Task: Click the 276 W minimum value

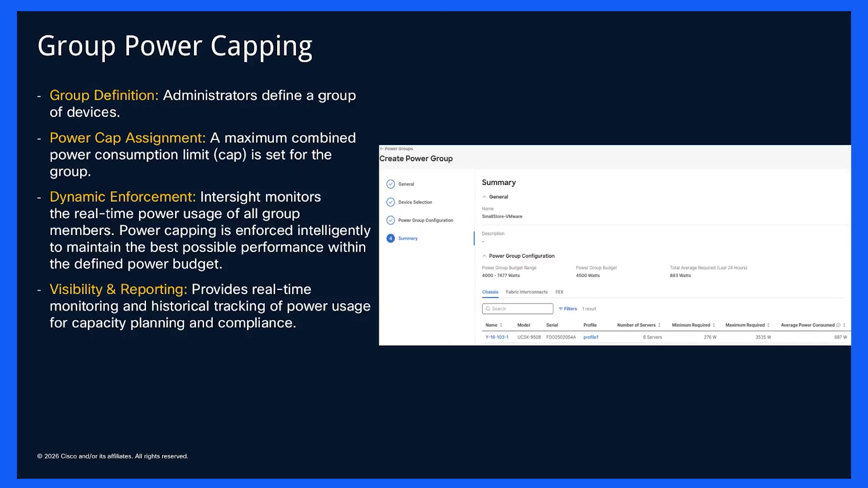Action: (710, 337)
